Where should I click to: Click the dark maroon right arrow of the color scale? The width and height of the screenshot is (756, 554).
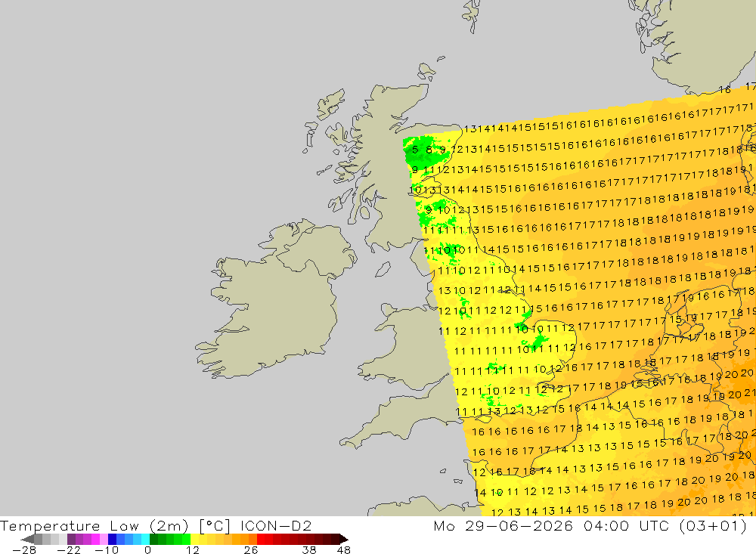344,540
